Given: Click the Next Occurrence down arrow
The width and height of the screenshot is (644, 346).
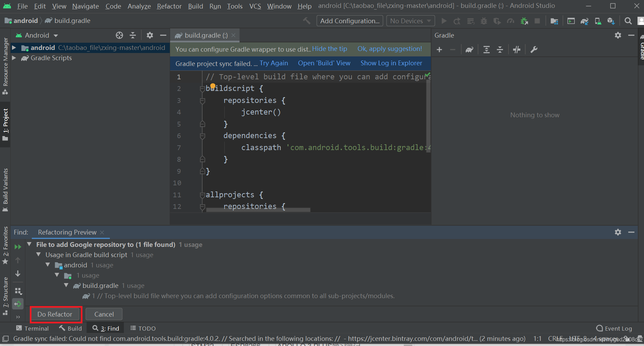Looking at the screenshot, I should (x=18, y=274).
